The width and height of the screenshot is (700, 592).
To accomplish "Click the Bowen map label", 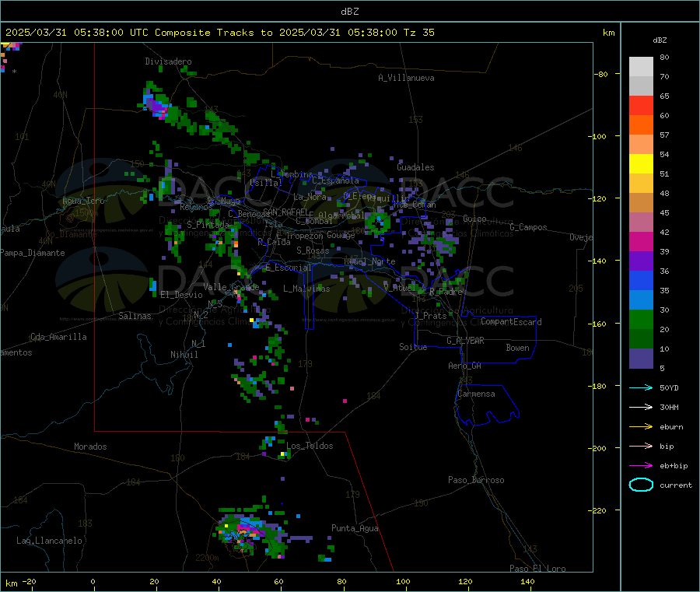I will (517, 348).
